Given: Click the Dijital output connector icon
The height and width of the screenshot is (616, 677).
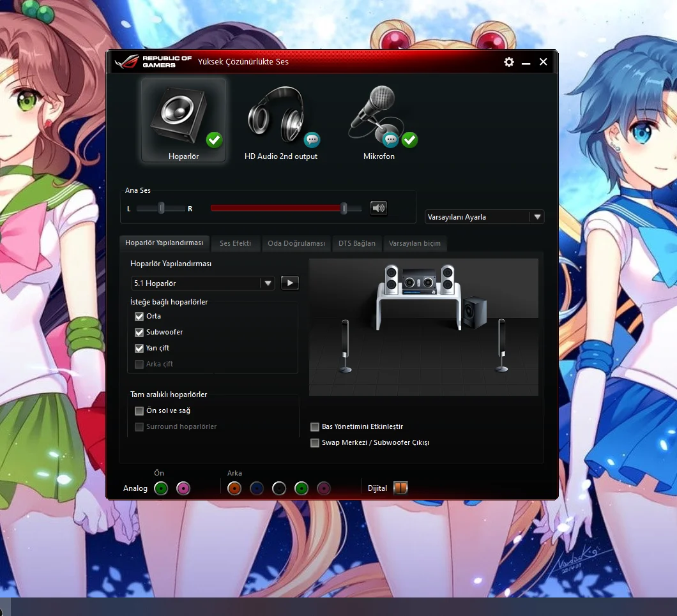Looking at the screenshot, I should [400, 488].
